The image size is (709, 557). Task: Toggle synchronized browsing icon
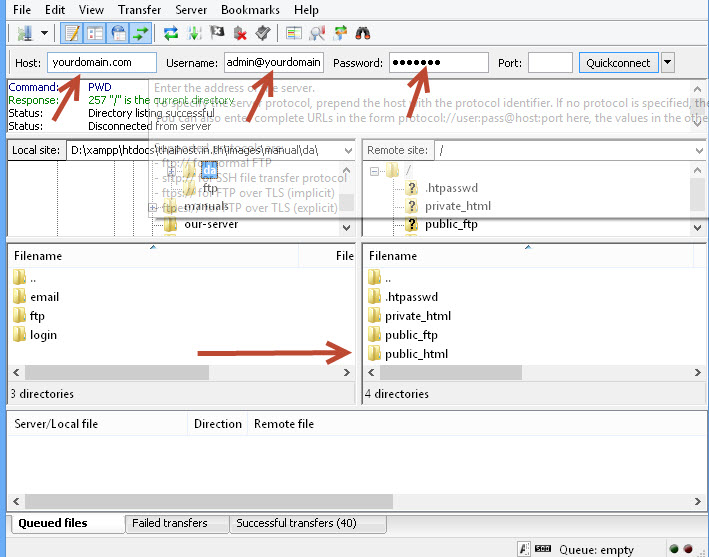coord(340,33)
